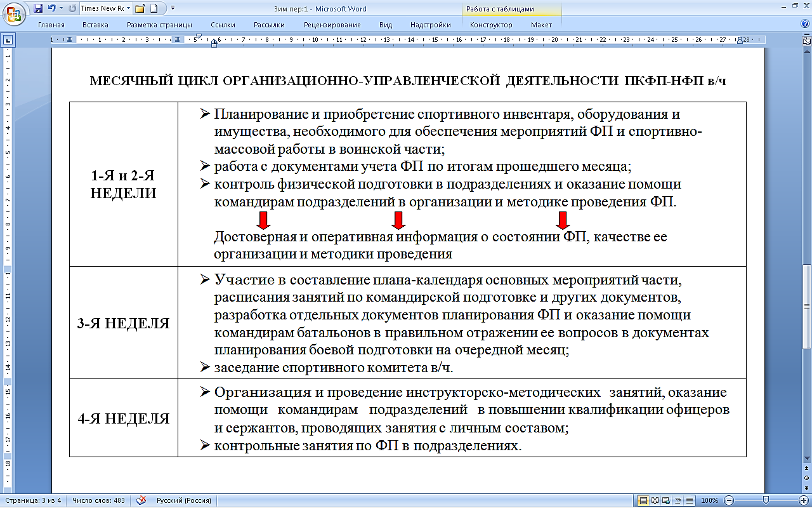Open the Макет table tools tab
Image resolution: width=812 pixels, height=508 pixels.
tap(541, 25)
